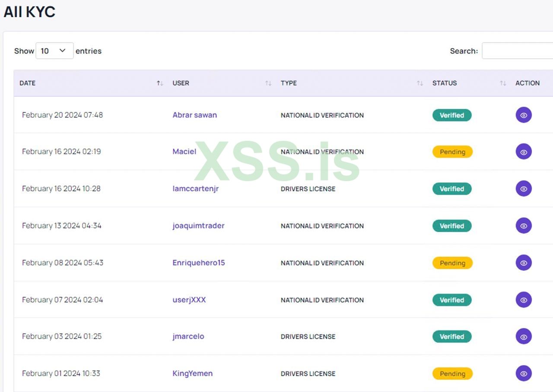553x392 pixels.
Task: Click the Verified badge on userjXXX's row
Action: [x=452, y=300]
